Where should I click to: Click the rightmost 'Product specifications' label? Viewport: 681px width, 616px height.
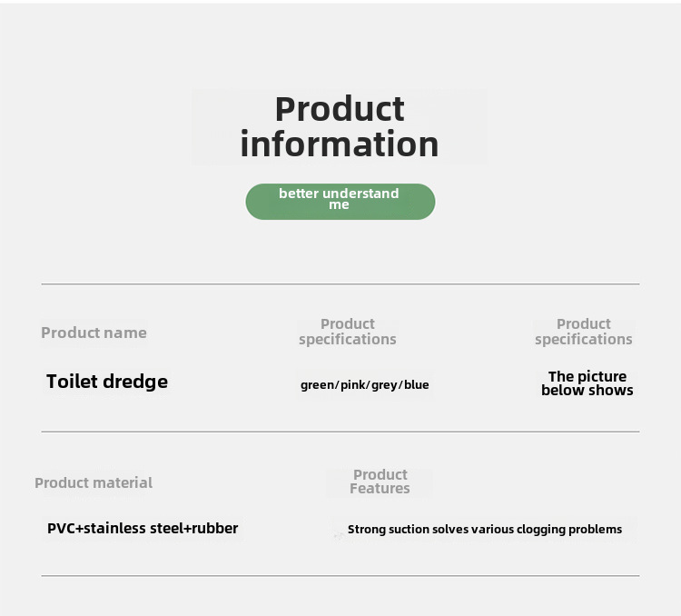(x=583, y=332)
